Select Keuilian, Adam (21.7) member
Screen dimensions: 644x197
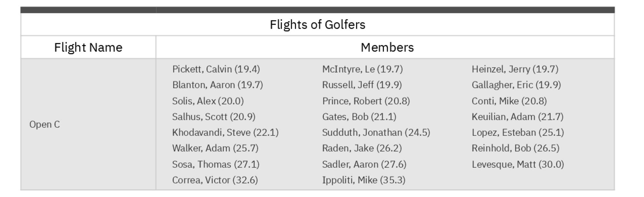pos(517,117)
